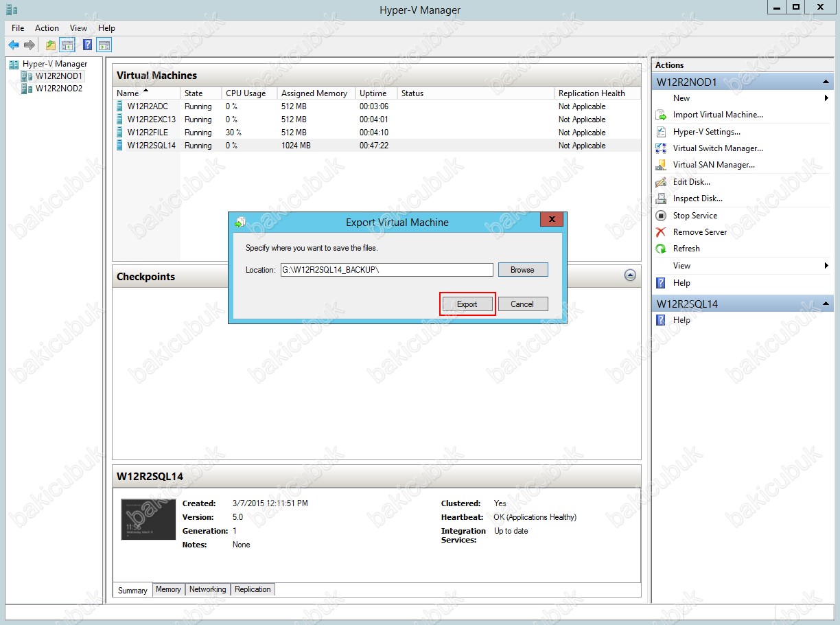
Task: Click 'OK (Applications Healthy)' heartbeat text
Action: [535, 517]
